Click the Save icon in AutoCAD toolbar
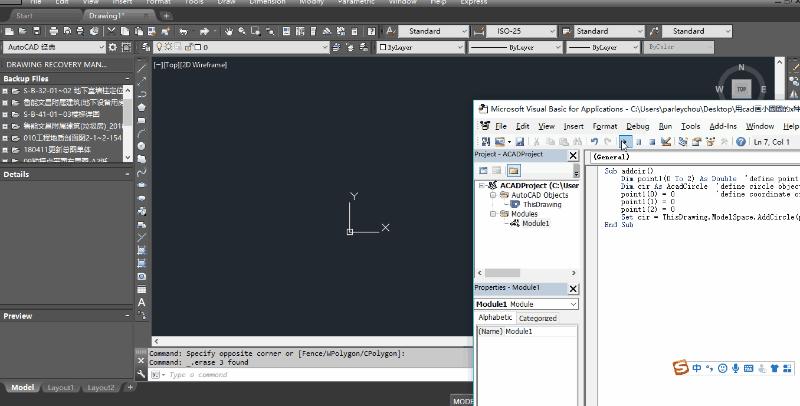 pyautogui.click(x=37, y=31)
